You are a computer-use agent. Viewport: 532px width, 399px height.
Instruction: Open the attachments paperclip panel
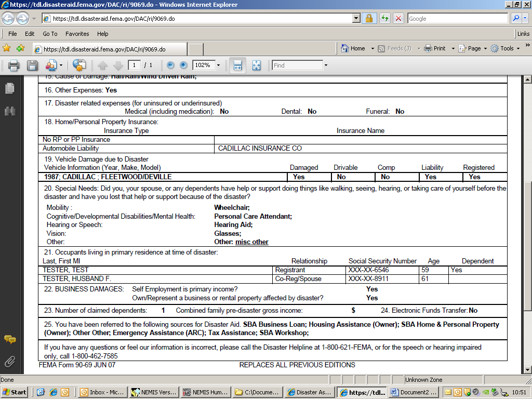click(x=9, y=361)
